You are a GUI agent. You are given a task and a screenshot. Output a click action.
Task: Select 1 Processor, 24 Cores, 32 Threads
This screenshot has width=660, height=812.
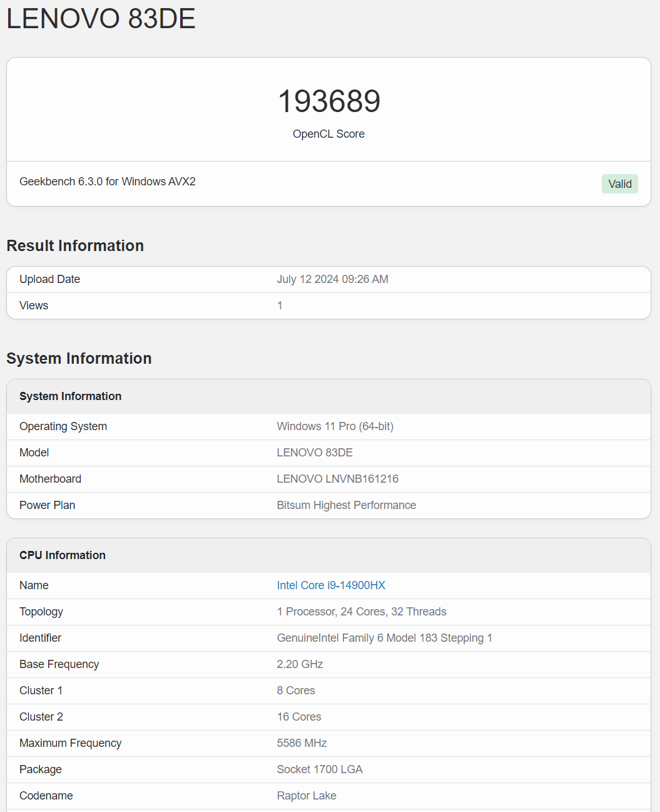(362, 612)
